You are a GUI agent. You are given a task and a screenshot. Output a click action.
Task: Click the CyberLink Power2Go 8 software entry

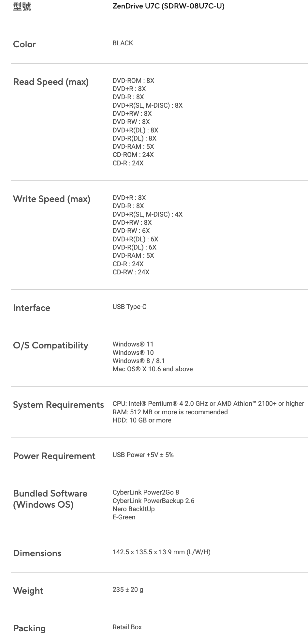click(146, 492)
